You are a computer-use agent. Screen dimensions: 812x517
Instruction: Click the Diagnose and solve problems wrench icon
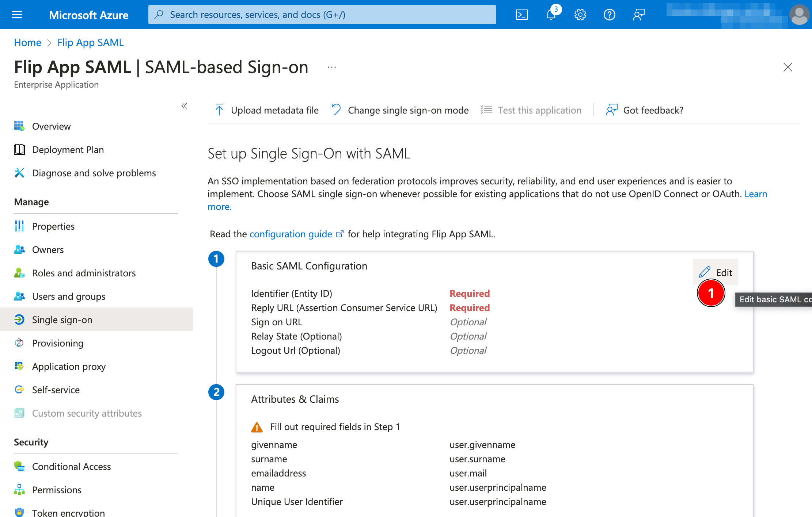click(x=19, y=173)
